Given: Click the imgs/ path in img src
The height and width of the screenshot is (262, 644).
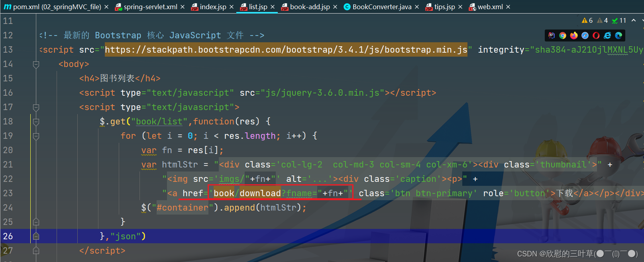Looking at the screenshot, I should [x=232, y=179].
